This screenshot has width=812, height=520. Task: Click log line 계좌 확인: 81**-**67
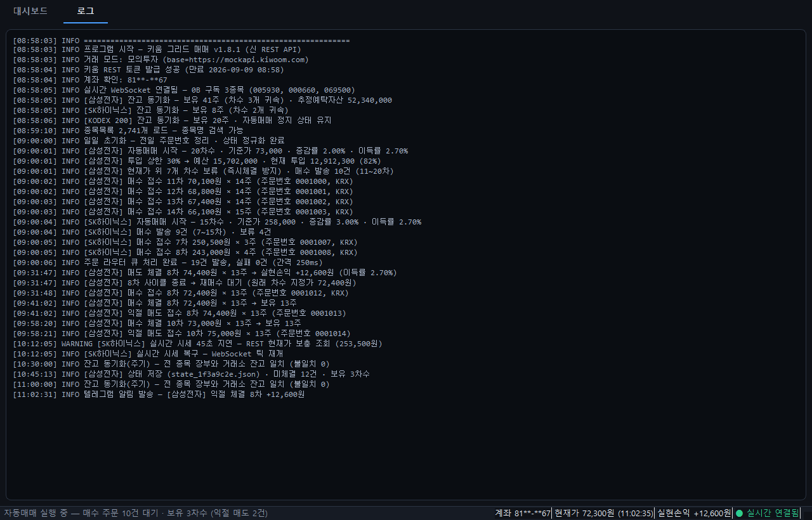90,80
